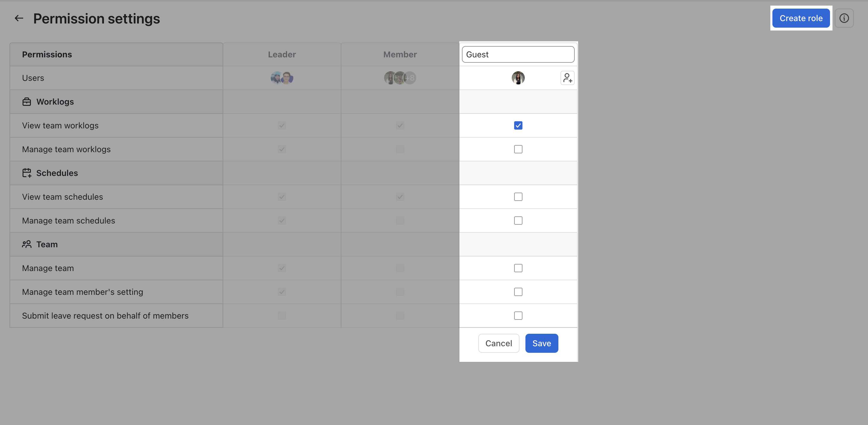This screenshot has width=868, height=425.
Task: Enable Manage team worklogs for Guest
Action: pos(518,149)
